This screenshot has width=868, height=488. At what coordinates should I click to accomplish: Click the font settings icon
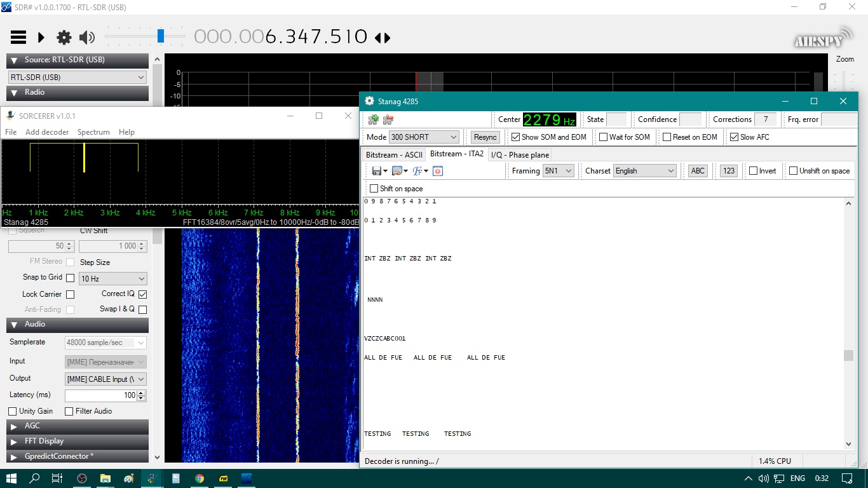click(x=417, y=171)
